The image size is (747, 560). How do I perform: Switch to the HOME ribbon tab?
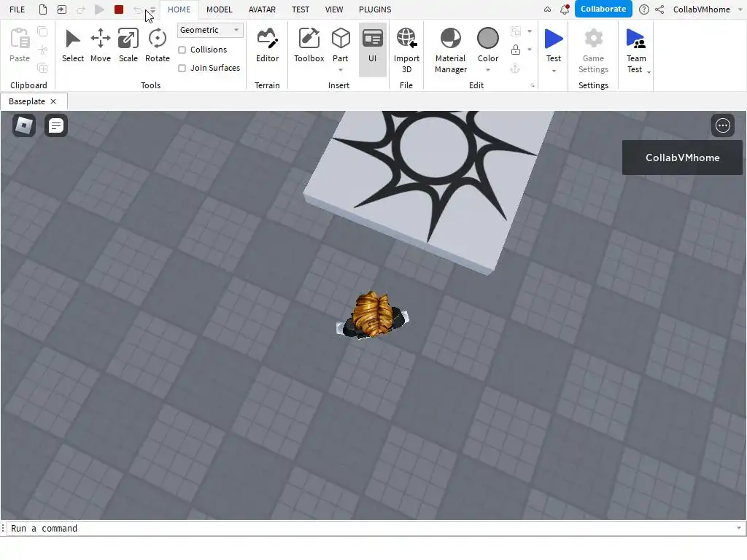tap(179, 9)
